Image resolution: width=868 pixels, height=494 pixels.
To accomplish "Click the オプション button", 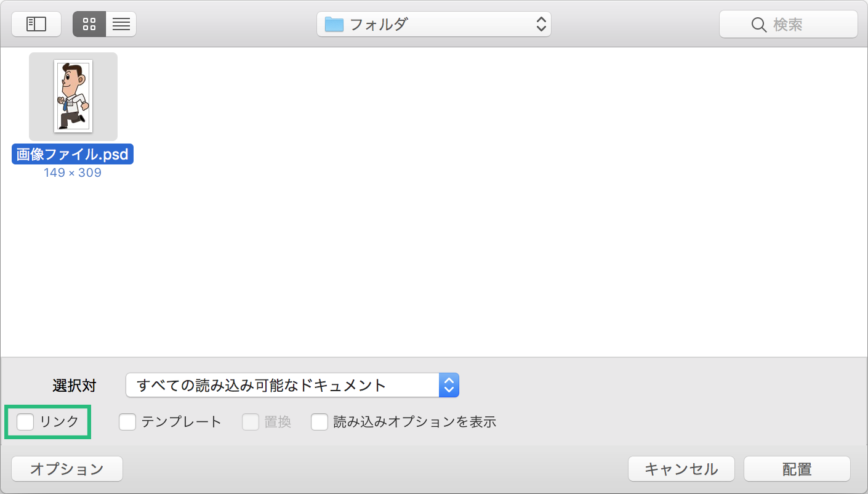I will tap(66, 468).
